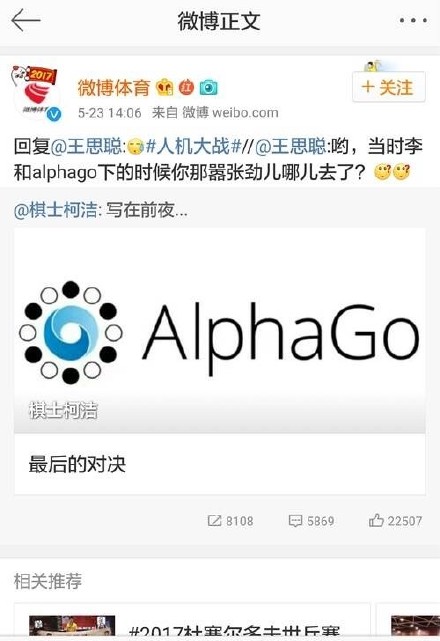Open the #人机大战# hashtag topic
Image resolution: width=440 pixels, height=641 pixels.
click(192, 146)
